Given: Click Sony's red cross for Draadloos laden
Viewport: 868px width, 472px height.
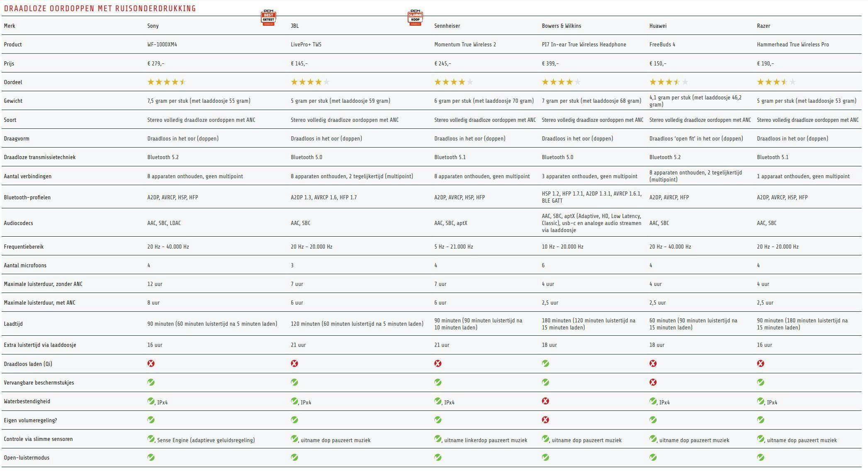Looking at the screenshot, I should [151, 363].
